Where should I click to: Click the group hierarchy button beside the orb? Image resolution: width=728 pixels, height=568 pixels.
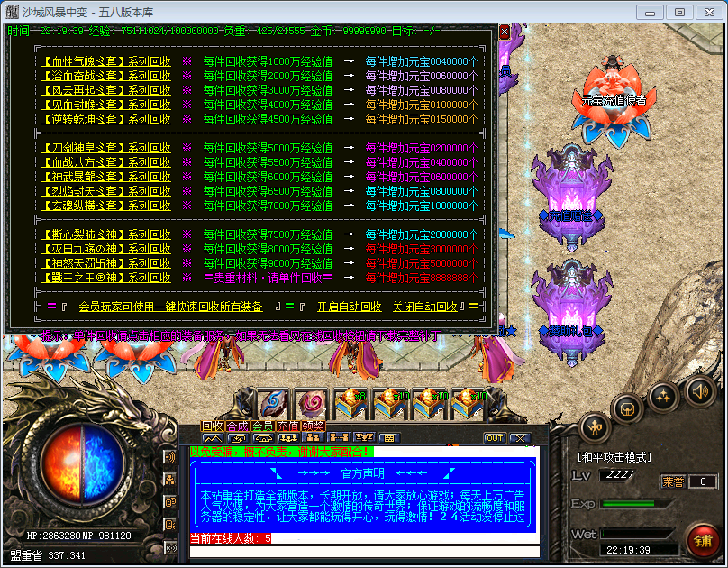(170, 480)
